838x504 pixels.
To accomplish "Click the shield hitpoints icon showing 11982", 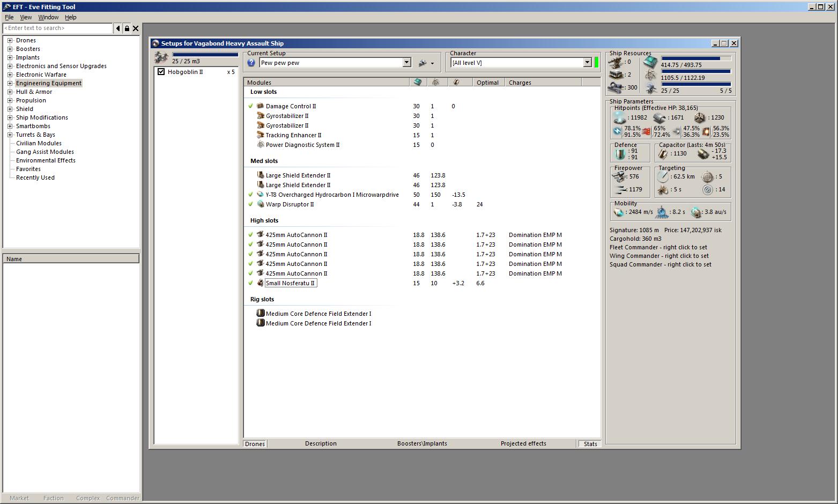I will (x=620, y=117).
